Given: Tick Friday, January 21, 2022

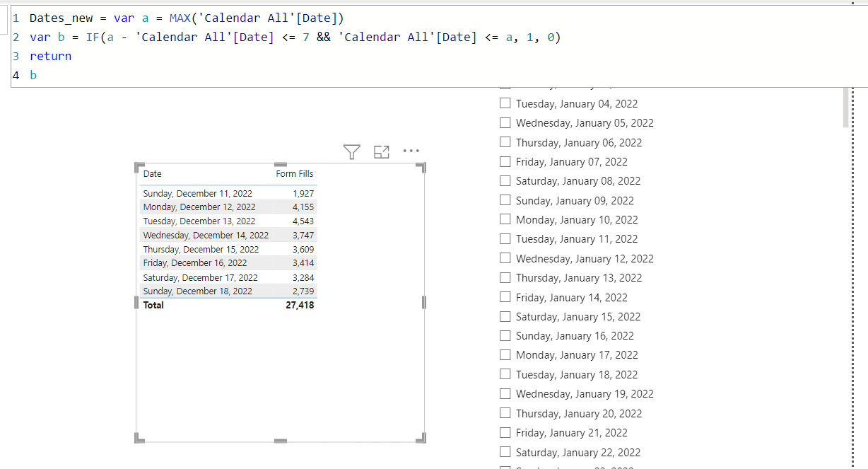Looking at the screenshot, I should pos(505,432).
